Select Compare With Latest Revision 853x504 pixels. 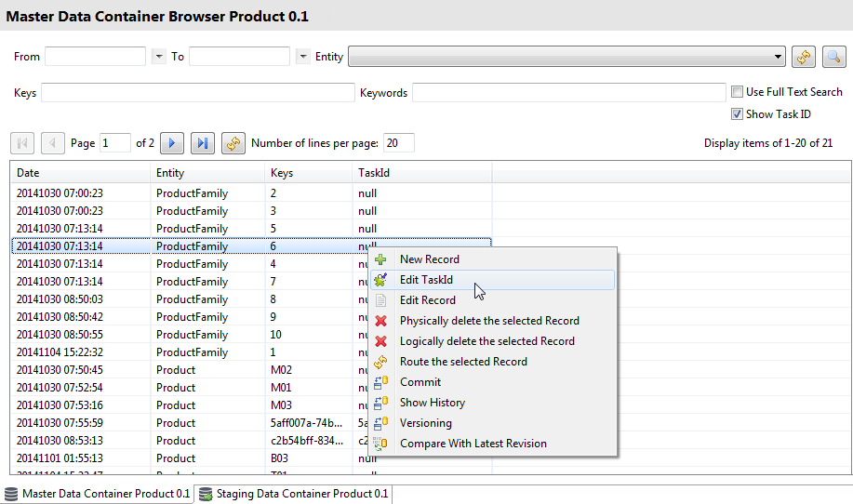(473, 444)
